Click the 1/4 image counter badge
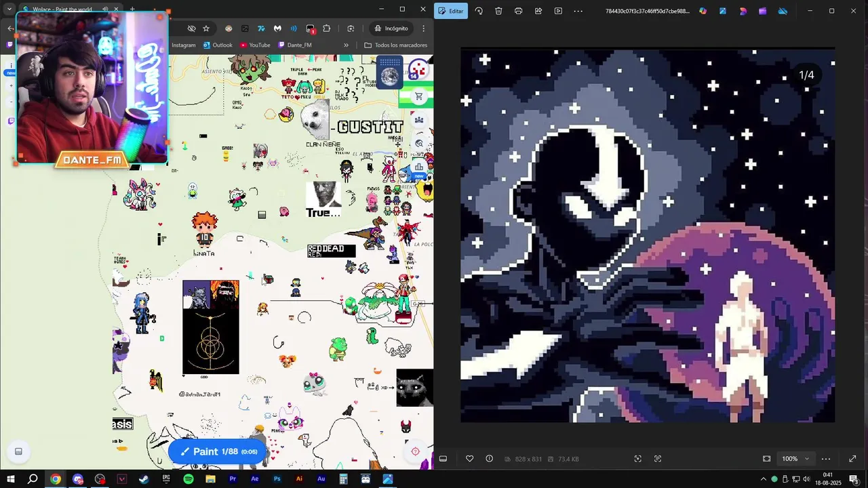This screenshot has width=868, height=488. pos(806,75)
